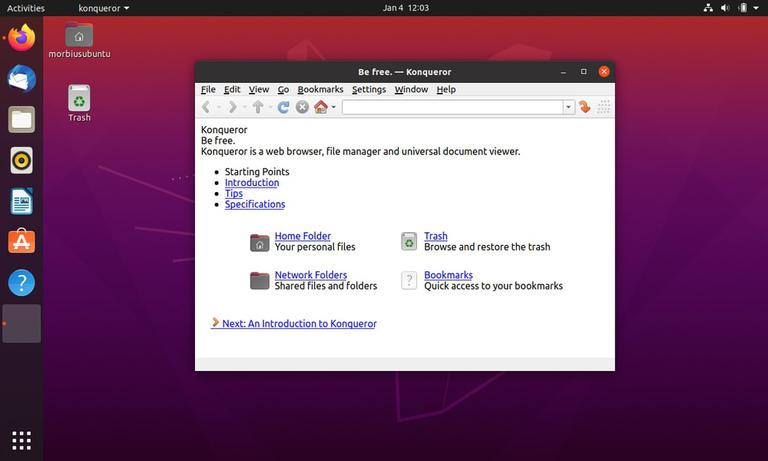Open Rhythmbox from the dock
Screen dimensions: 768x461
[x=22, y=160]
